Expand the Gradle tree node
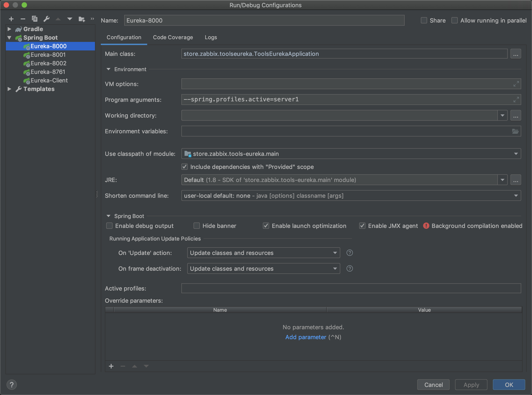This screenshot has width=532, height=395. point(9,29)
